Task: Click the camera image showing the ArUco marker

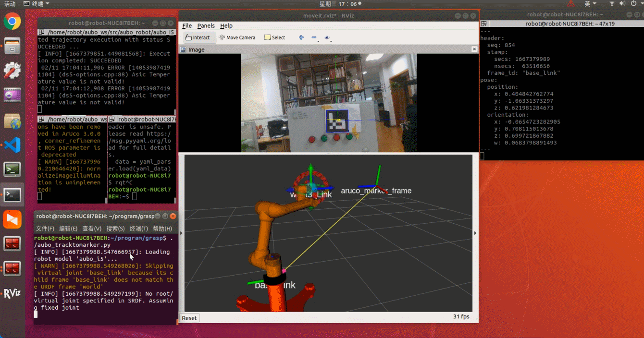Action: 328,103
